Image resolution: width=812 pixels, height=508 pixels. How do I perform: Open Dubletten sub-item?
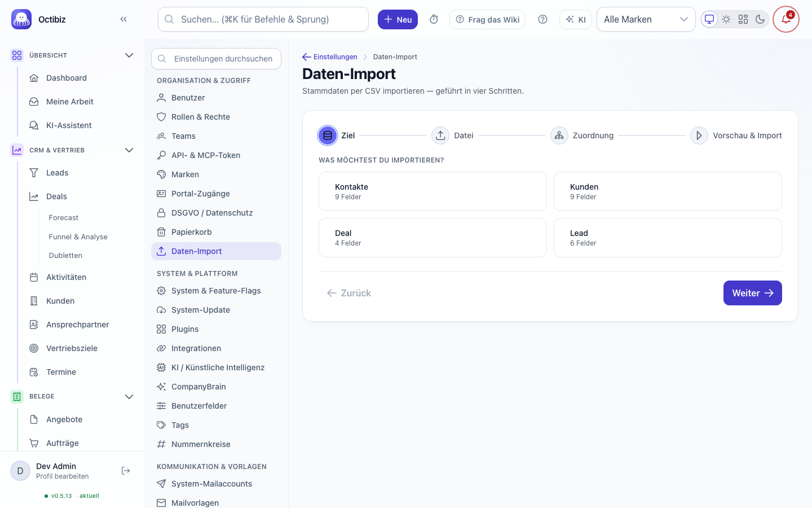[x=65, y=255]
